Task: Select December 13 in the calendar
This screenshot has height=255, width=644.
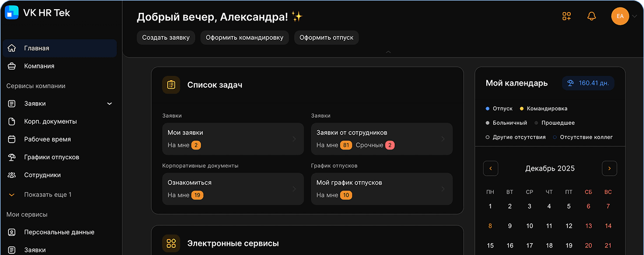Action: click(589, 226)
